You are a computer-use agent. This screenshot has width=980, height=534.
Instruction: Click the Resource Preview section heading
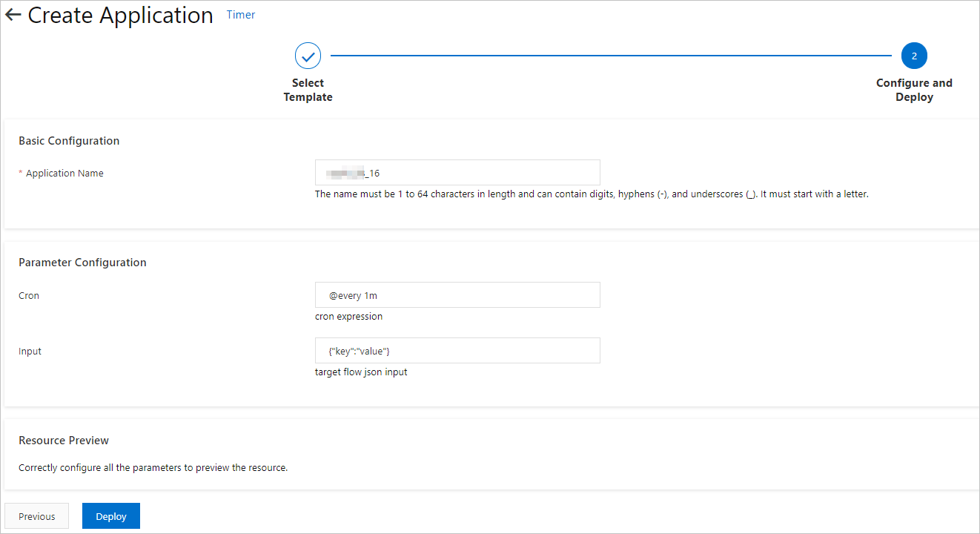point(64,440)
